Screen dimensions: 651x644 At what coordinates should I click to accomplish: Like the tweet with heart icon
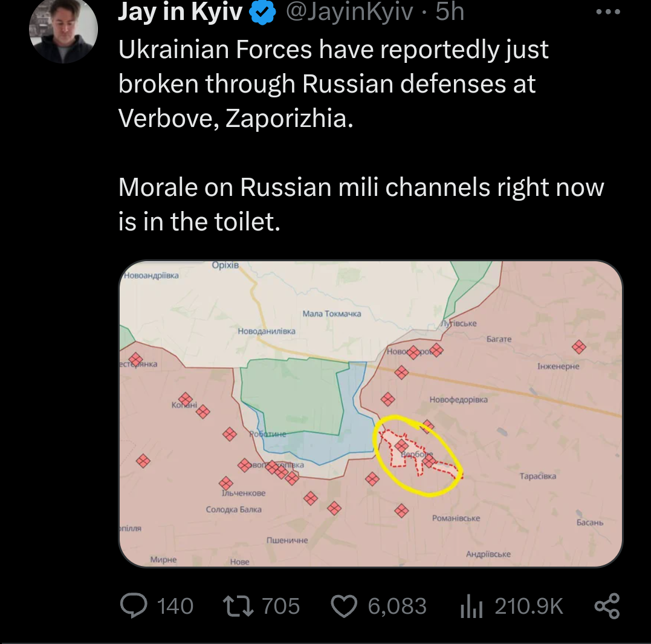345,606
